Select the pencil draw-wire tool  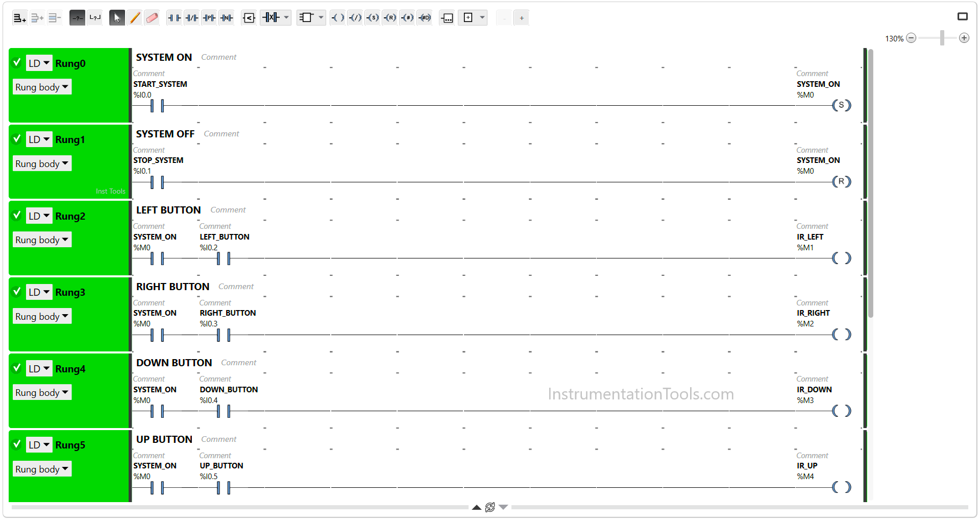coord(135,18)
